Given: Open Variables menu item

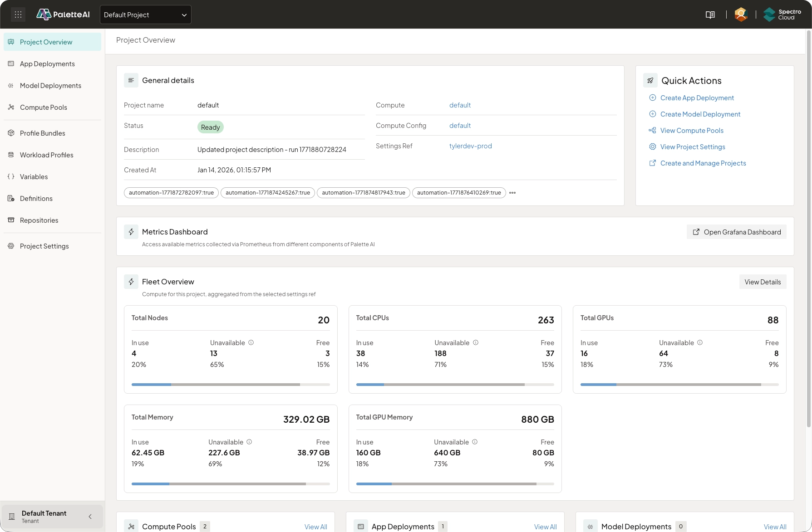Looking at the screenshot, I should tap(52, 176).
